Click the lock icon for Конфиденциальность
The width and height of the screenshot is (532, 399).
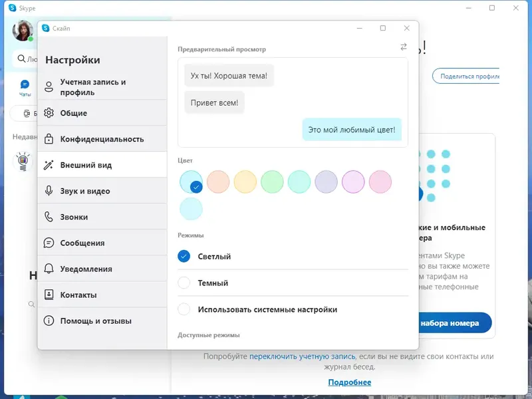[49, 138]
